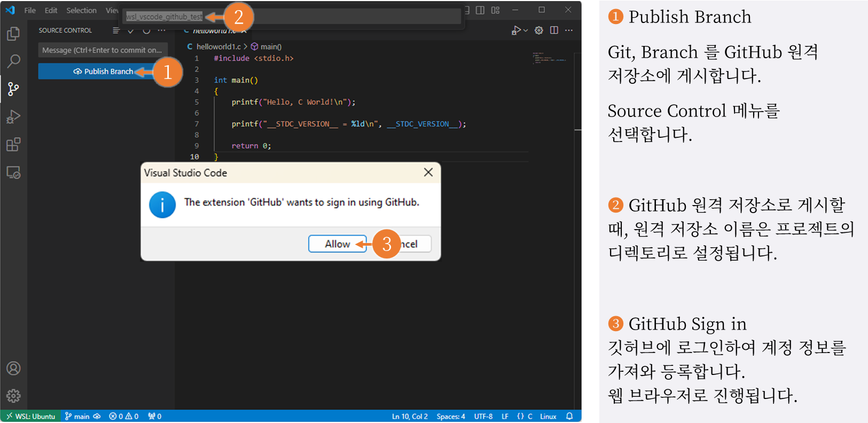Click the notifications bell in status bar
This screenshot has width=868, height=423.
tap(569, 416)
